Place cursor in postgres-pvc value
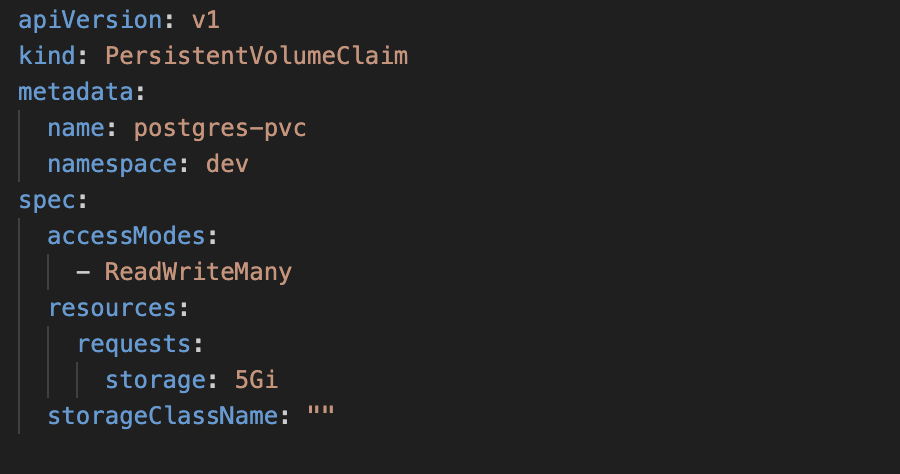Viewport: 900px width, 474px height. click(x=220, y=129)
